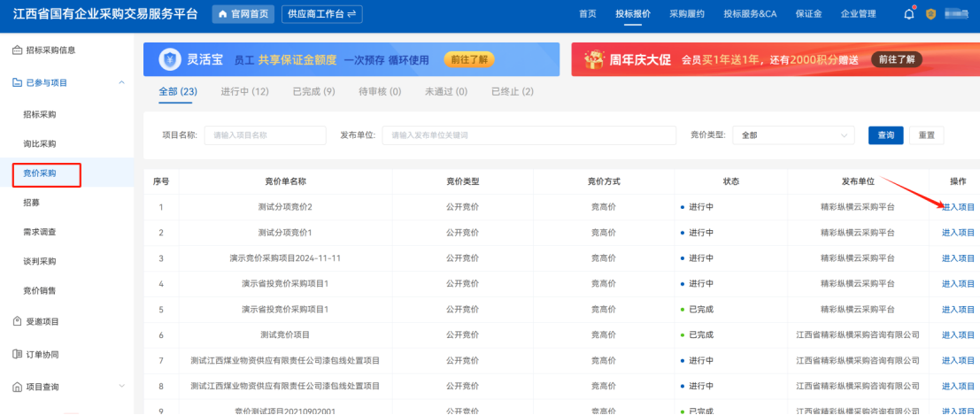Open the notification bell icon
The width and height of the screenshot is (980, 415).
click(x=909, y=14)
